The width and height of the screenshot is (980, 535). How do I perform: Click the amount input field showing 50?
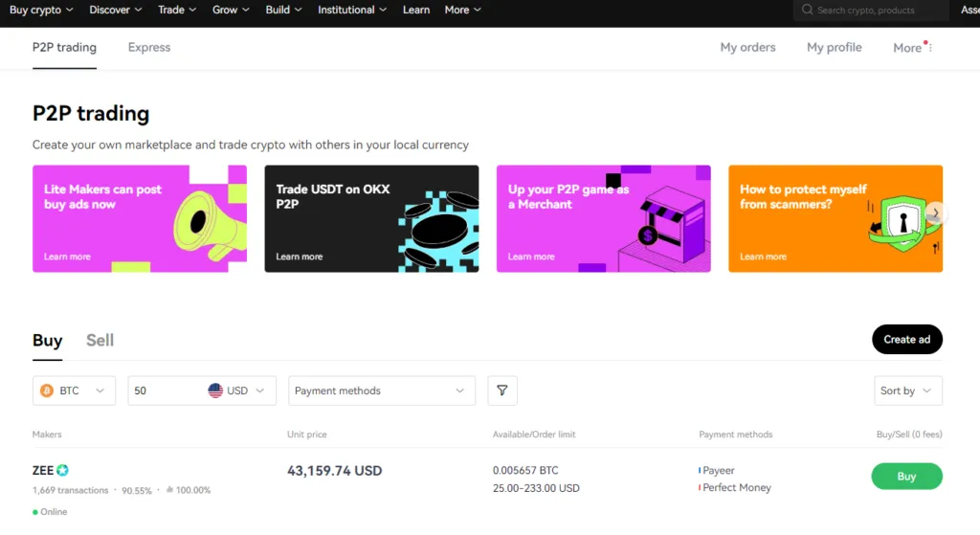pos(166,390)
